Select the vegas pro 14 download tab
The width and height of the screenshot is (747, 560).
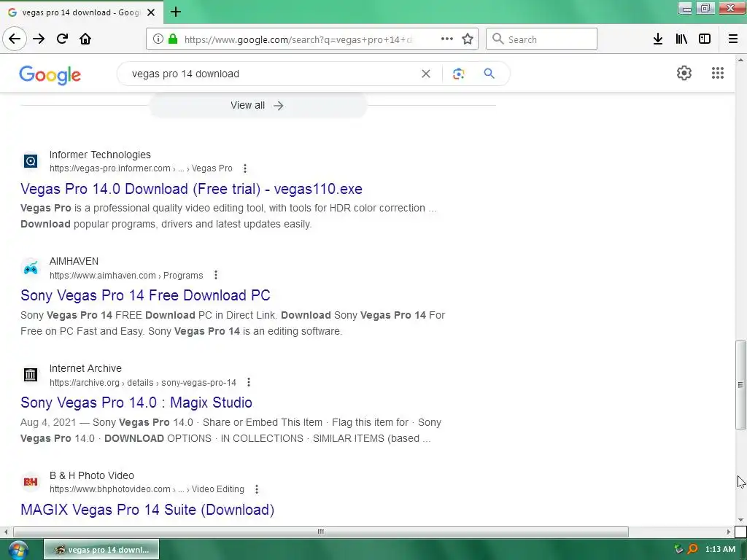coord(82,12)
